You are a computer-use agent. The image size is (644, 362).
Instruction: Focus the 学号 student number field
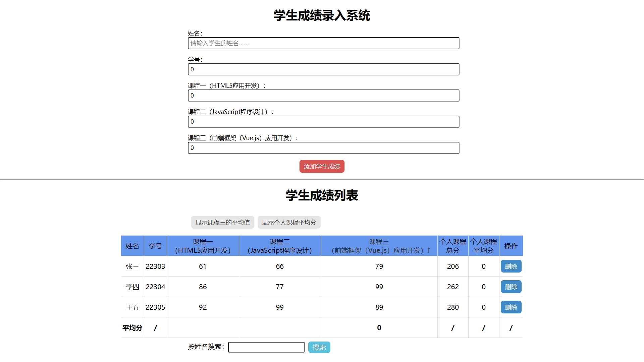323,69
